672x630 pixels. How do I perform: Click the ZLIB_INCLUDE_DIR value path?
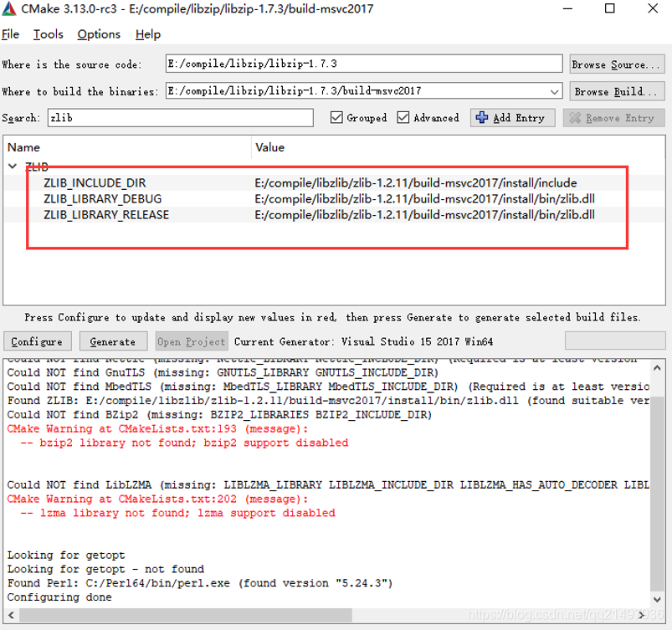(416, 183)
